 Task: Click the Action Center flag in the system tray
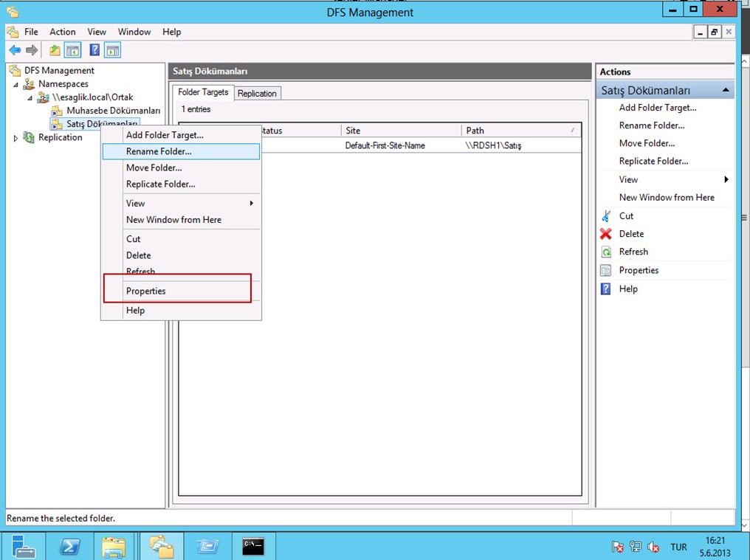pyautogui.click(x=618, y=547)
